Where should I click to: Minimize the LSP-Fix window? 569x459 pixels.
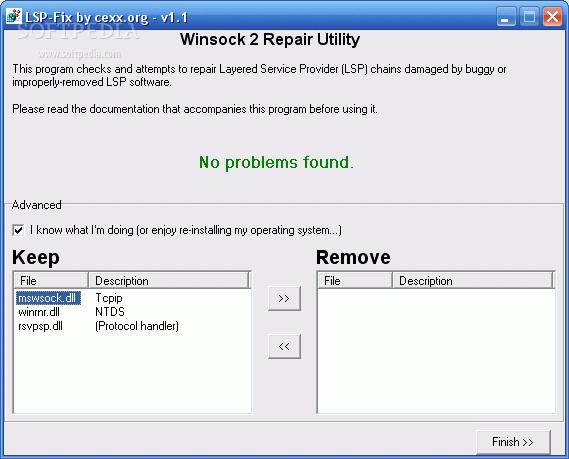506,17
